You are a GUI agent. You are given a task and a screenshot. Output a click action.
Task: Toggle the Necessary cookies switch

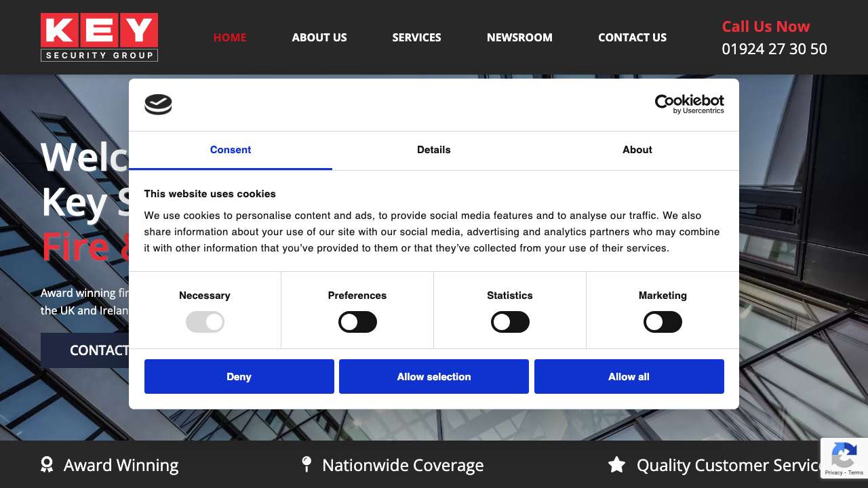pos(205,322)
